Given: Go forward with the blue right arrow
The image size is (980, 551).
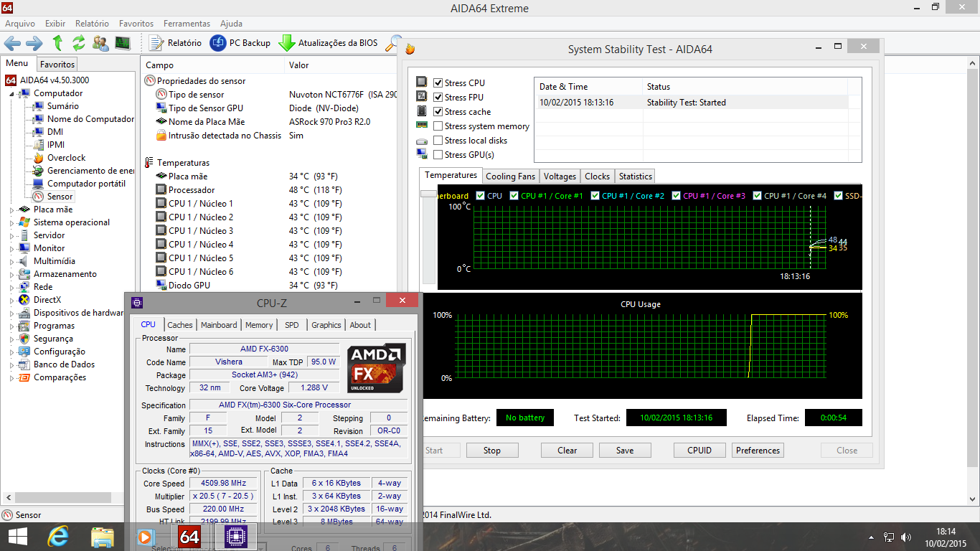Looking at the screenshot, I should [34, 43].
